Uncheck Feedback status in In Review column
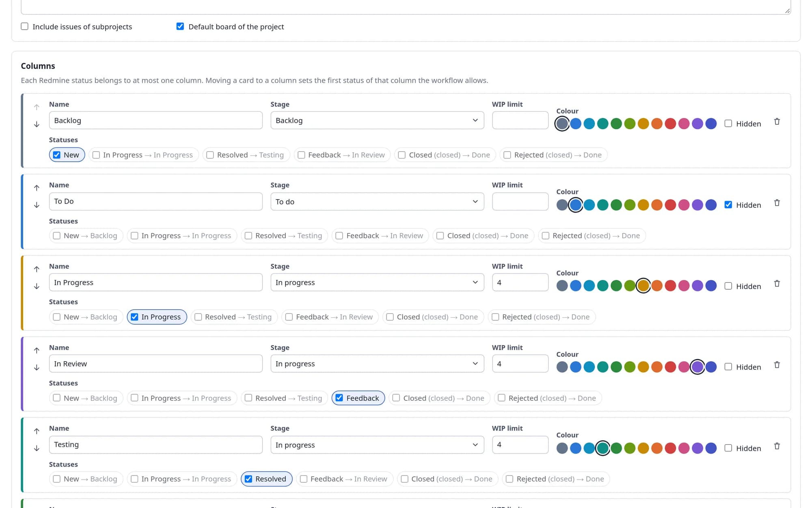This screenshot has height=508, width=812. pos(339,398)
